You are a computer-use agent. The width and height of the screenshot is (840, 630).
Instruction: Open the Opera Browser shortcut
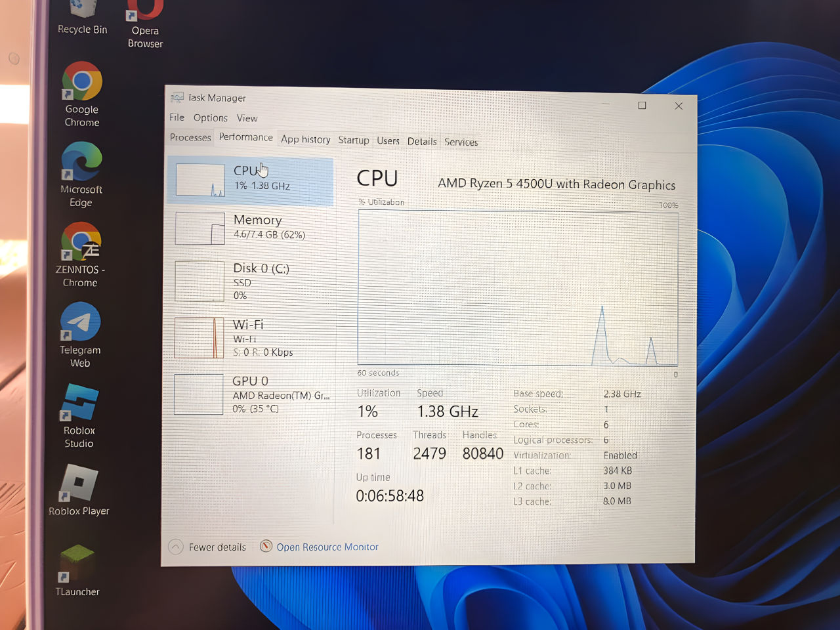click(x=145, y=13)
